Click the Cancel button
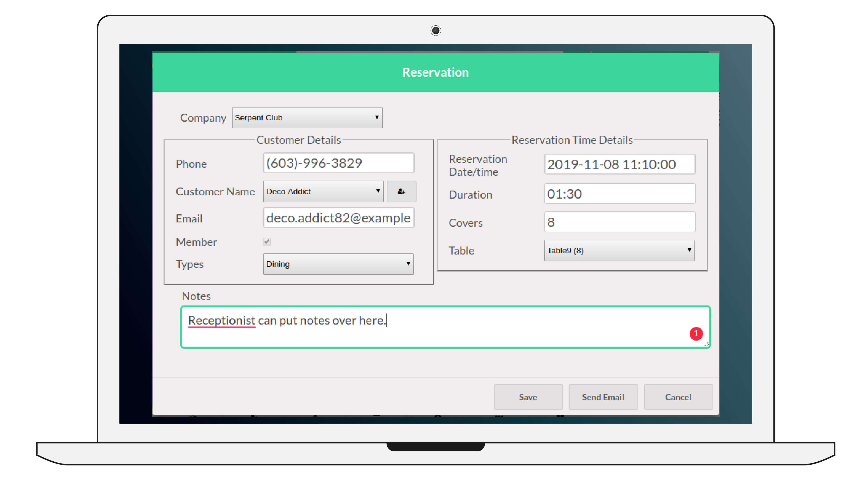 678,397
